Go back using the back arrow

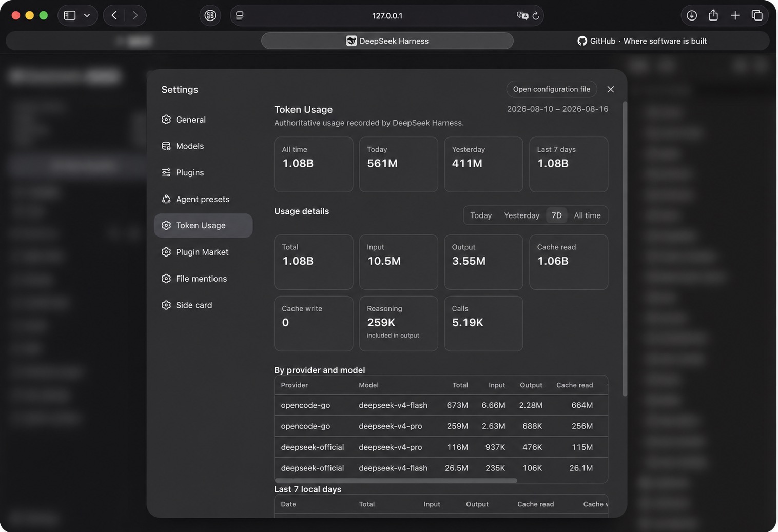(x=114, y=15)
